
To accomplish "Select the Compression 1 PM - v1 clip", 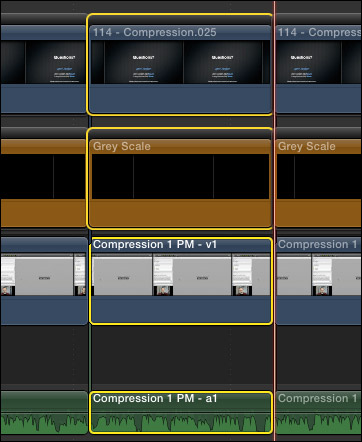I will (181, 281).
